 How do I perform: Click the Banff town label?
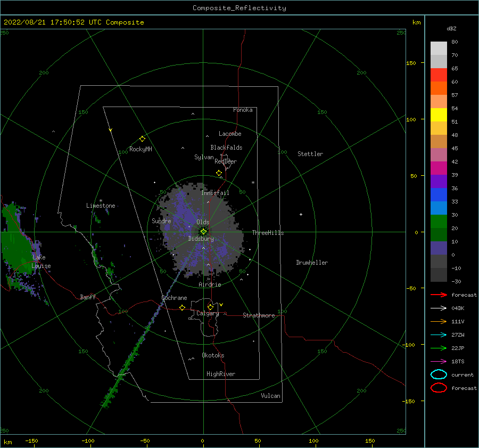[88, 297]
